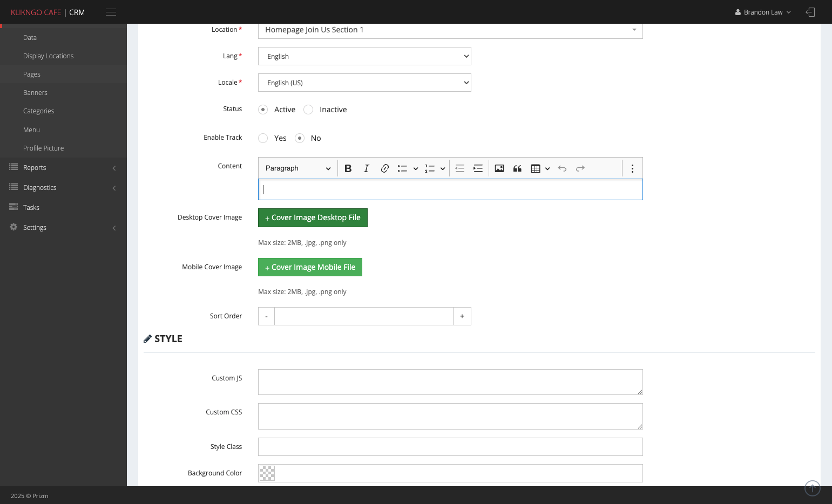Increase Sort Order with plus button
Viewport: 832px width, 504px height.
point(462,316)
